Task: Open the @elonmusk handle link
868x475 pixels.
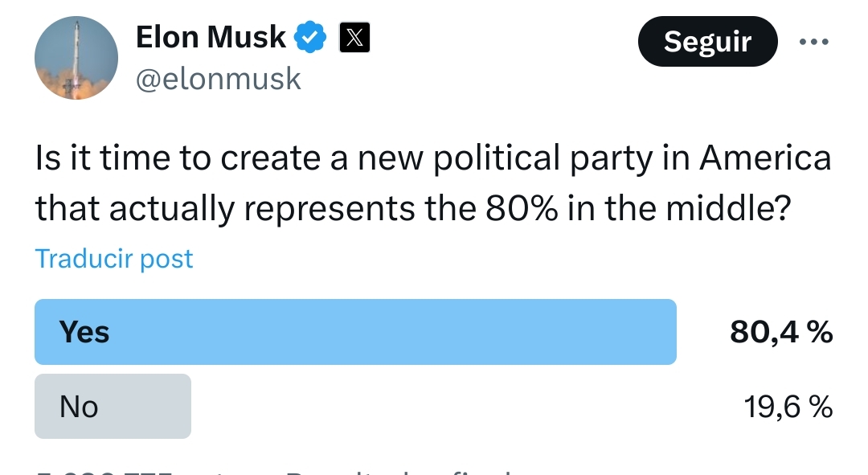Action: [218, 79]
